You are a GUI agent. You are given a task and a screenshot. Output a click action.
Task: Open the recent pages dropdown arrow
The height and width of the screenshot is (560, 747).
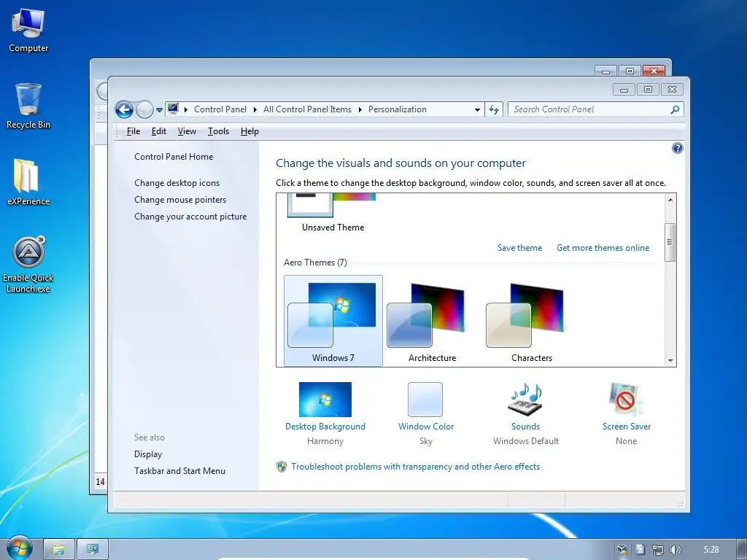pyautogui.click(x=159, y=110)
